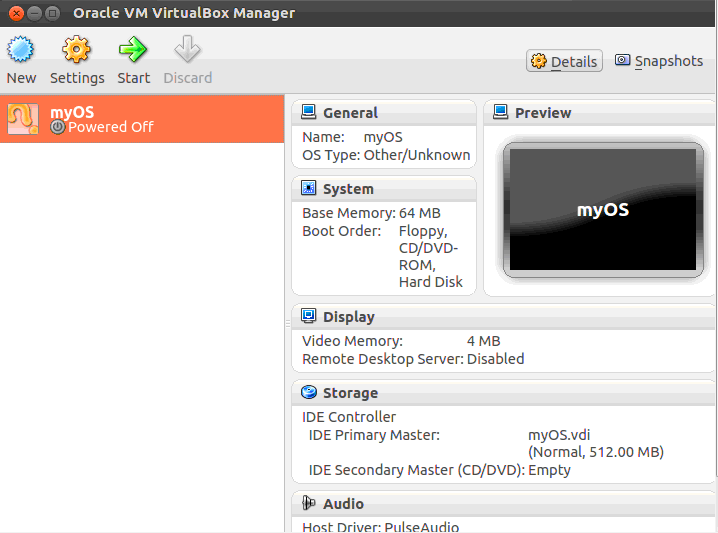Click the Host Driver PulseAudio line
This screenshot has height=533, width=718.
coord(380,527)
